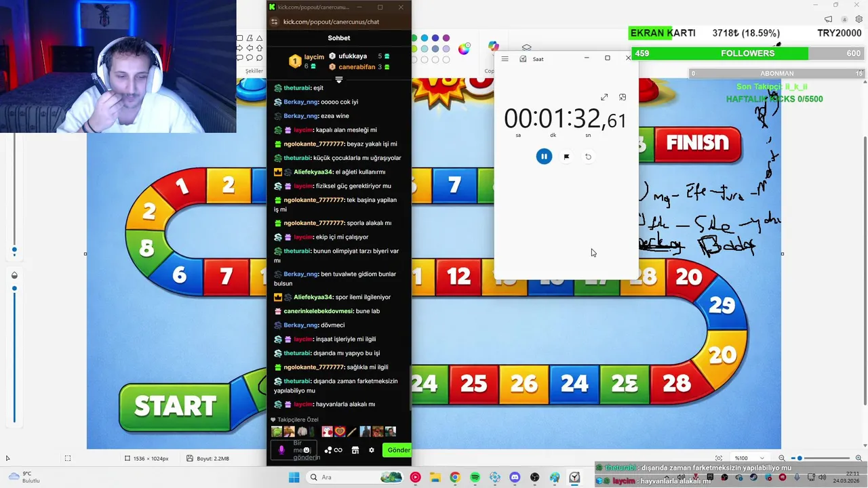Select the cabbage follower emote
The height and width of the screenshot is (488, 868).
pyautogui.click(x=277, y=432)
